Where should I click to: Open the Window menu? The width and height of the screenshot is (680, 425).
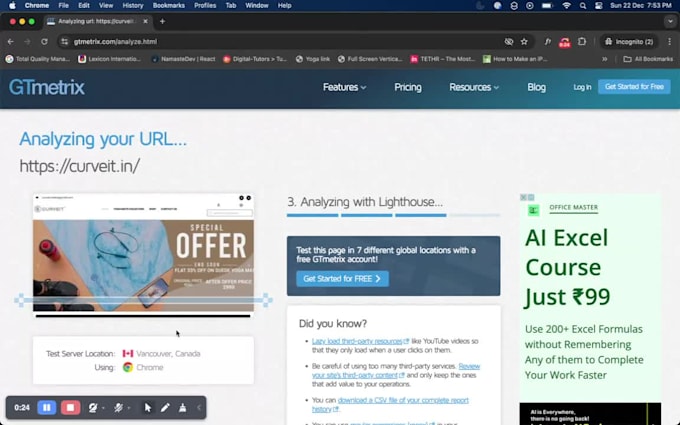[x=257, y=6]
